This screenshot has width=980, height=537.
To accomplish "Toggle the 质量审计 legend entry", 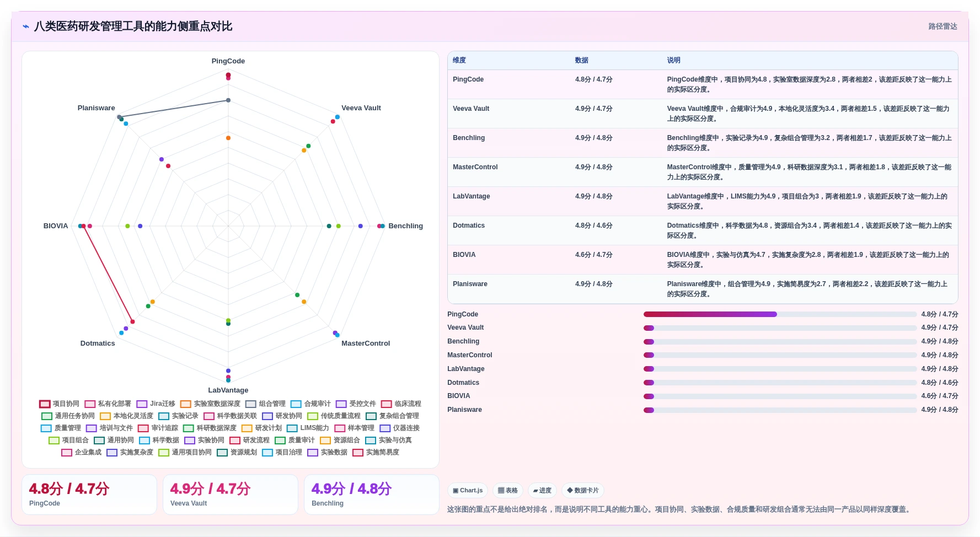I will 295,441.
